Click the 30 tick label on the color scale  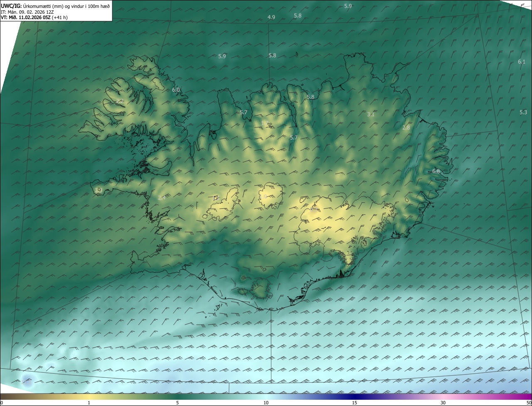coord(443,403)
